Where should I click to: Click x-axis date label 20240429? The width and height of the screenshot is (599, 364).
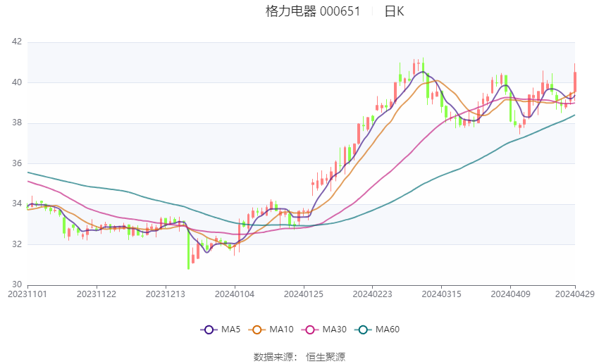pos(575,294)
